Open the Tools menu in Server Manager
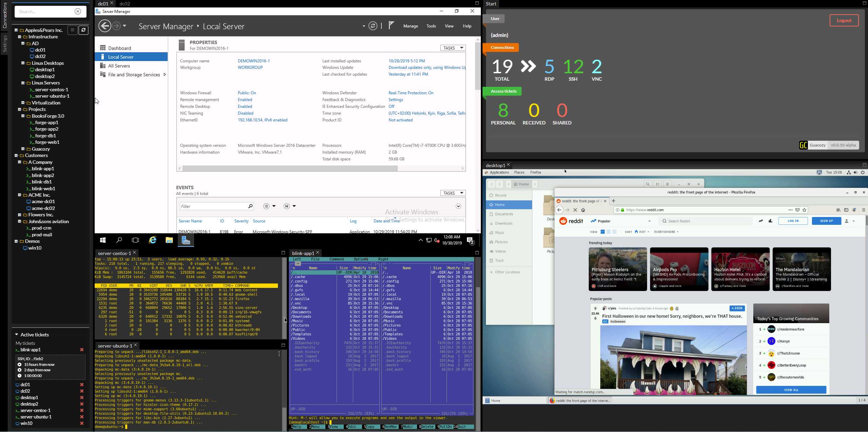The width and height of the screenshot is (868, 432). point(431,26)
